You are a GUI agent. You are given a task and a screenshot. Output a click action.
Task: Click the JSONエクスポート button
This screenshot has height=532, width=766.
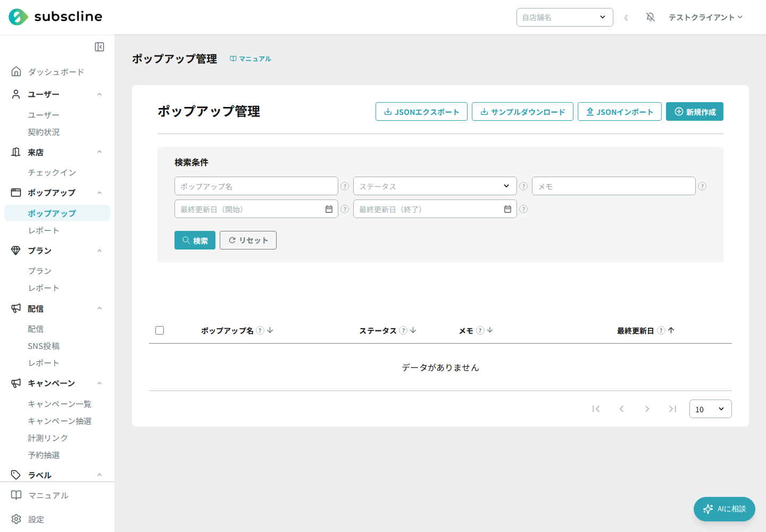[x=421, y=112]
